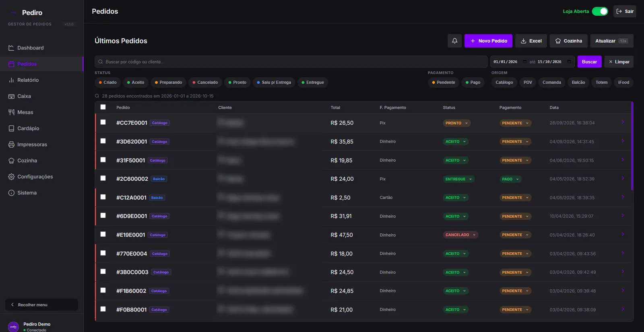Open order #6D9E0001 details arrow
The height and width of the screenshot is (332, 644).
point(623,215)
